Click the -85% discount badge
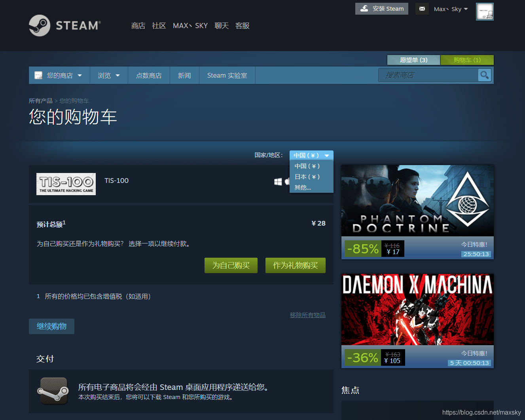 363,249
